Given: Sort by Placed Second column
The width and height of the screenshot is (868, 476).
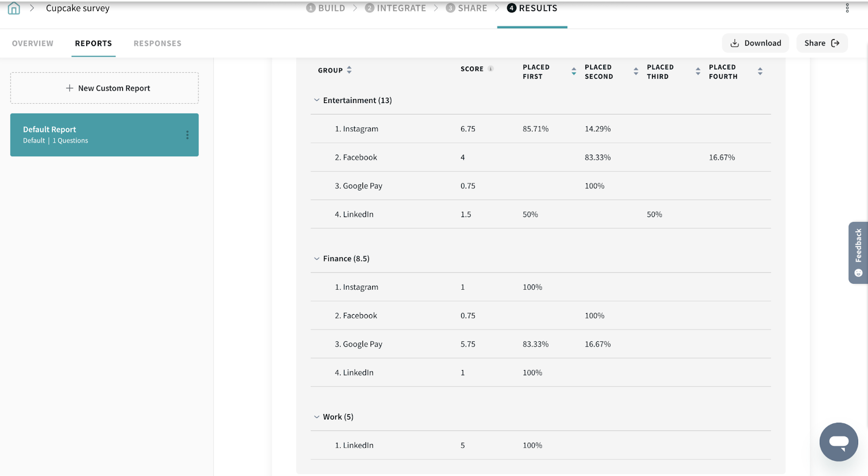Looking at the screenshot, I should [x=636, y=72].
